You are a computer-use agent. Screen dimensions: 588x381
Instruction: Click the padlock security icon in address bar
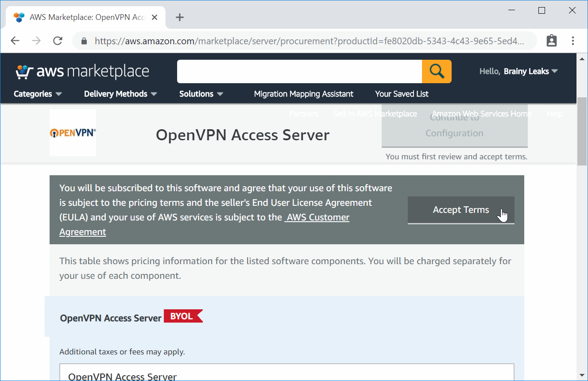[x=84, y=40]
